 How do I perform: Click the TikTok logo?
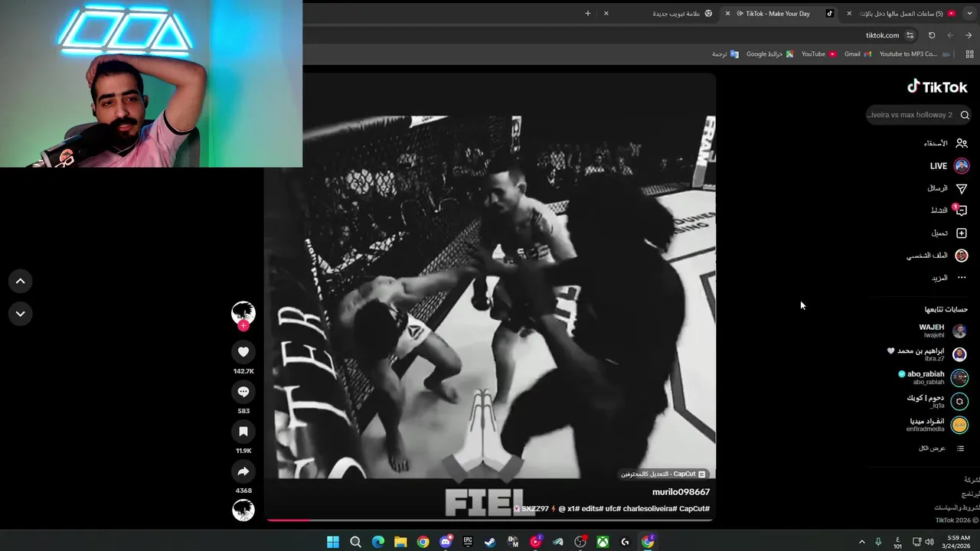click(937, 87)
